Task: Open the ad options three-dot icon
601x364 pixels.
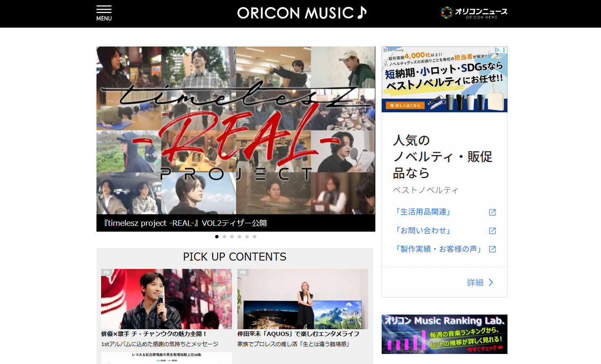Action: coord(504,50)
